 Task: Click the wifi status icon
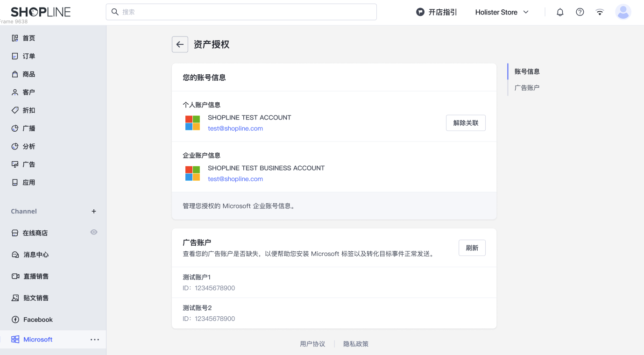[x=600, y=12]
